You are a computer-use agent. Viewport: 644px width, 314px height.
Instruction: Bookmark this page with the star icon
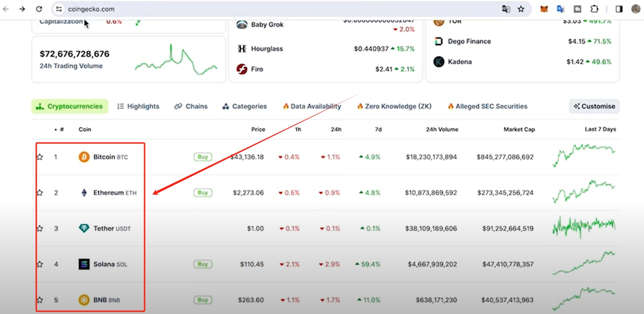(x=521, y=9)
